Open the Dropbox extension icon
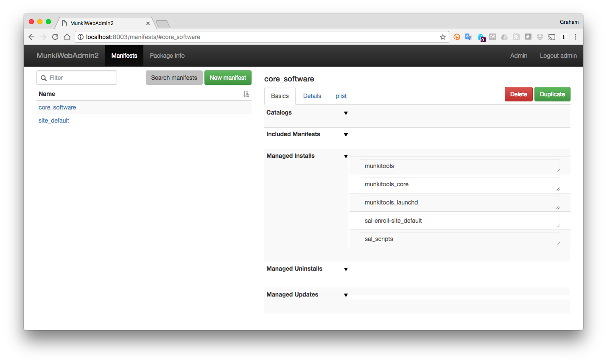Viewport: 607px width, 364px height. pos(540,37)
